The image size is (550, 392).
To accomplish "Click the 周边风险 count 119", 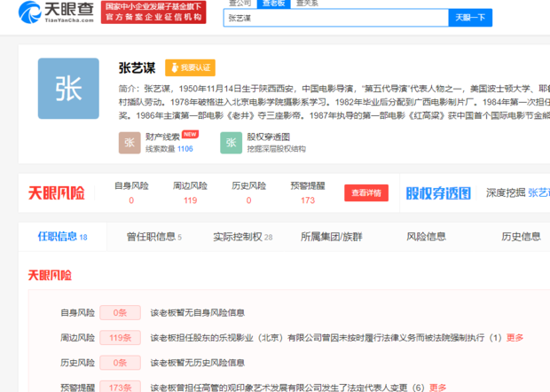I will tap(191, 200).
